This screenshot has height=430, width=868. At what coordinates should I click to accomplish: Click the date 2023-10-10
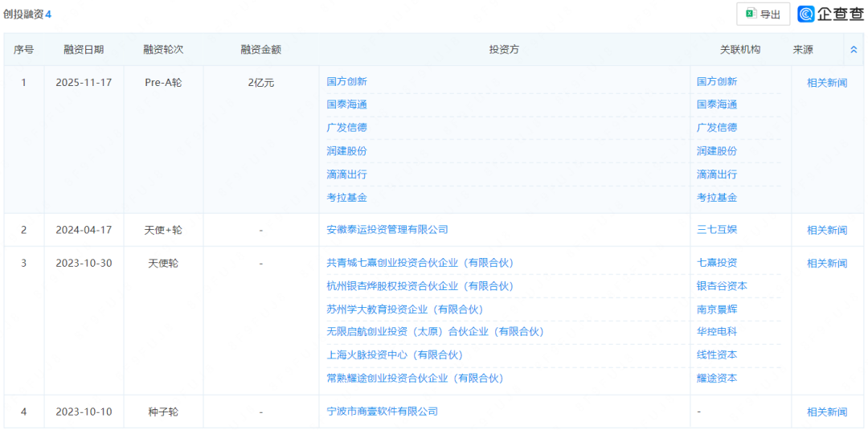(84, 412)
